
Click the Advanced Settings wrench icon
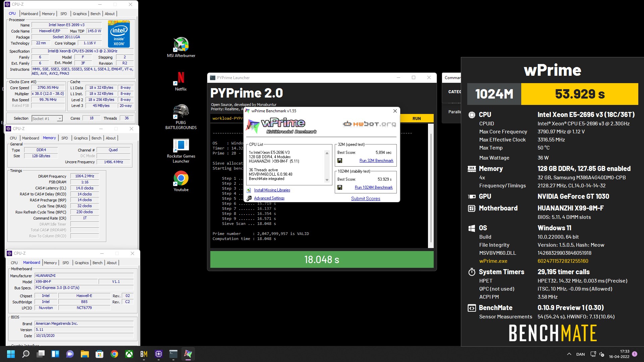(249, 198)
